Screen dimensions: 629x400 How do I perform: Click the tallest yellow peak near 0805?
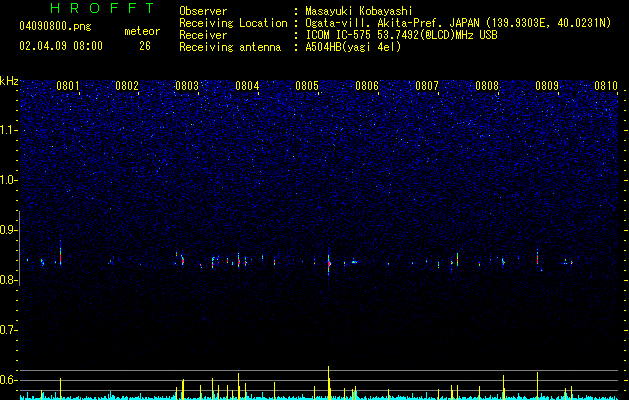(x=329, y=382)
